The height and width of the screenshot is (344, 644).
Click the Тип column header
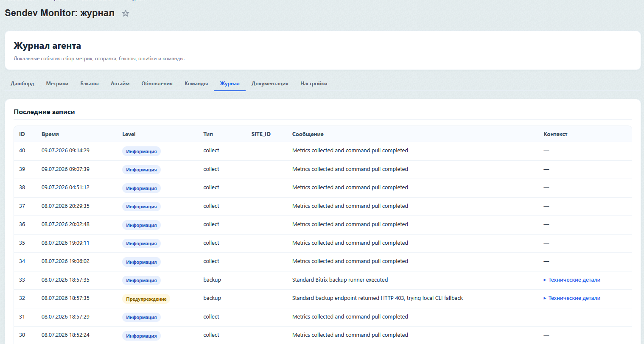(x=208, y=134)
